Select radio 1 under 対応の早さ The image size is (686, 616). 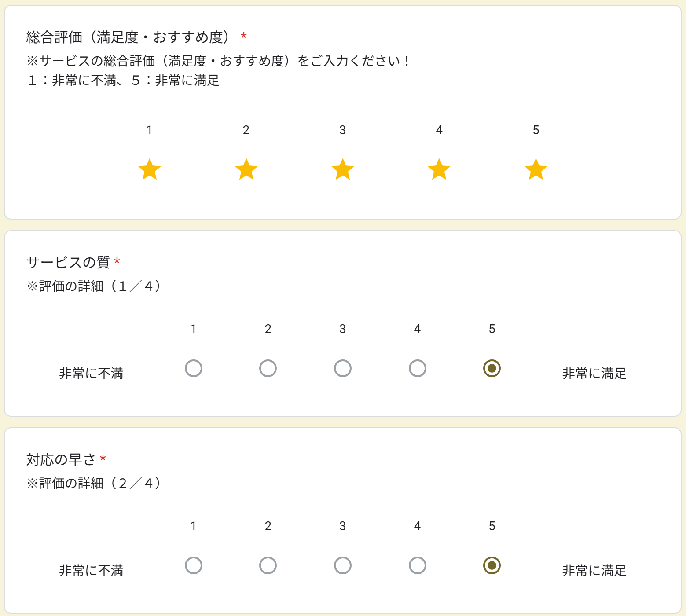click(x=194, y=565)
